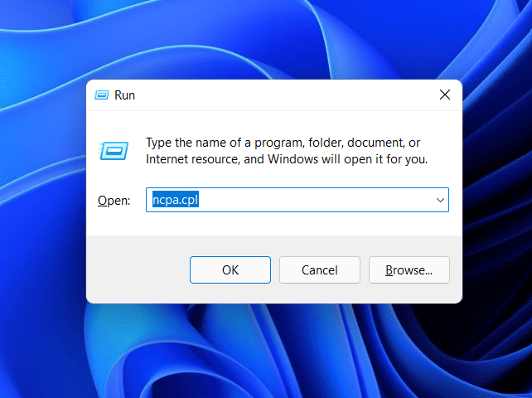Click the "Open:" label
Screen dimensions: 532x398
[x=114, y=201]
